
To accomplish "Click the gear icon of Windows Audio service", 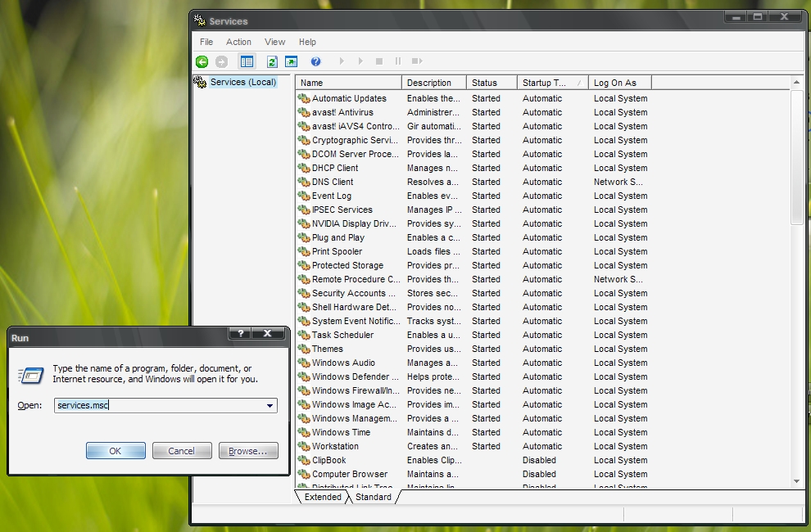I will (304, 363).
